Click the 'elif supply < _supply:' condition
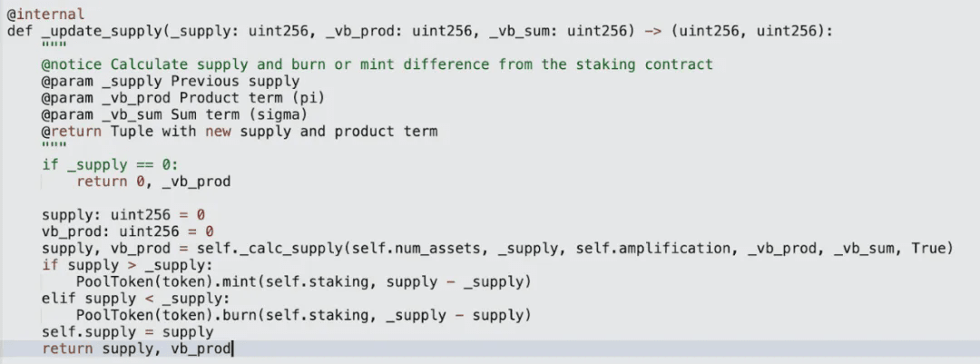The width and height of the screenshot is (980, 364). pos(136,299)
